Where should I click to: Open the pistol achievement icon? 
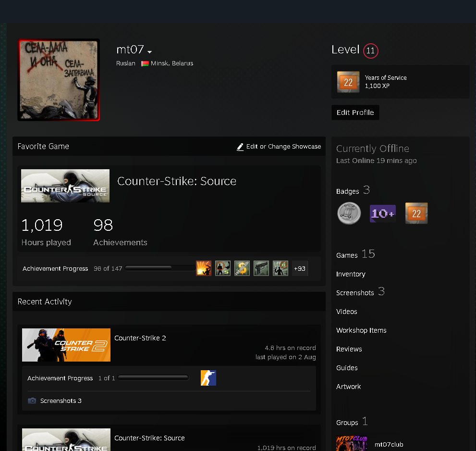(x=261, y=268)
